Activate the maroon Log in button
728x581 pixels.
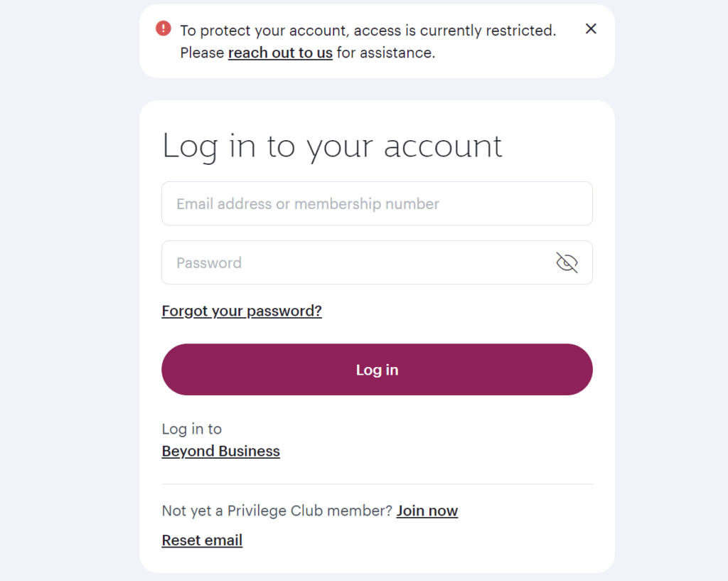coord(377,369)
